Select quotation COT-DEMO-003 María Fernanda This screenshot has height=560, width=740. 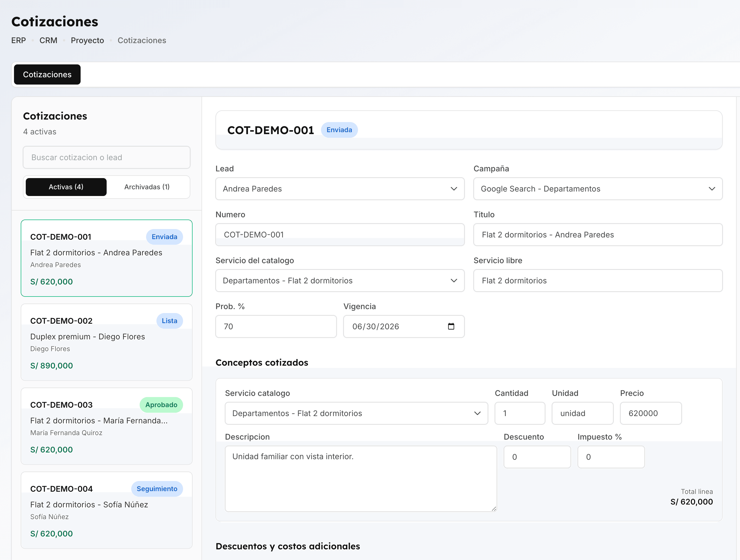click(106, 426)
